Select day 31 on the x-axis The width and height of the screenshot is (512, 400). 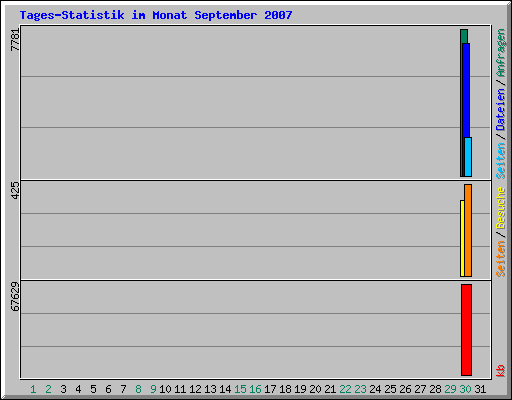480,389
